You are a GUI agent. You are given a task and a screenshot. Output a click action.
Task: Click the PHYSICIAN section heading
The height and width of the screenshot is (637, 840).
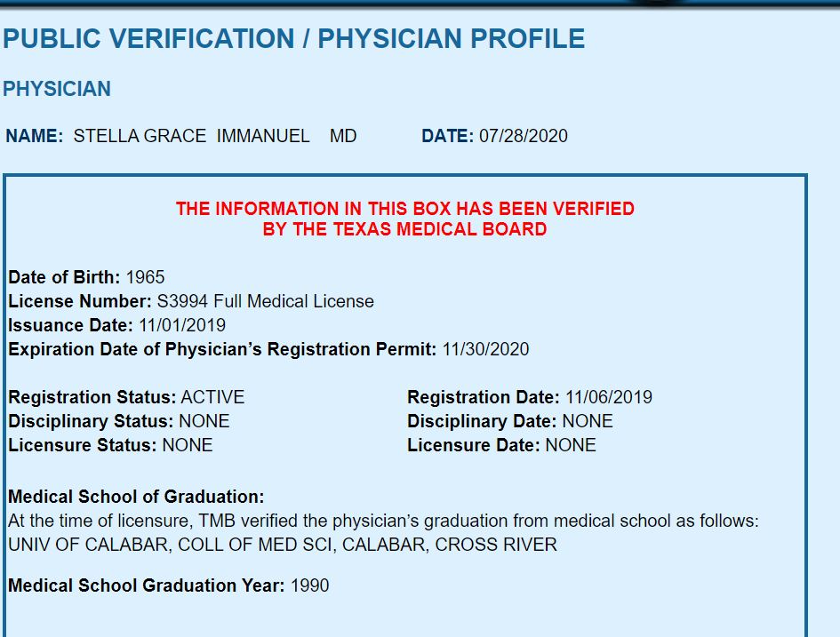(57, 89)
